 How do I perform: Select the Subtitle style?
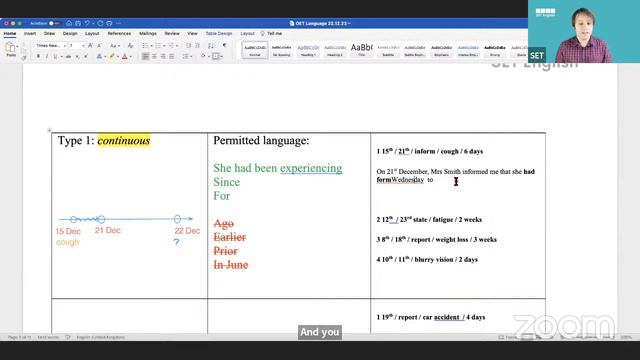[x=388, y=50]
